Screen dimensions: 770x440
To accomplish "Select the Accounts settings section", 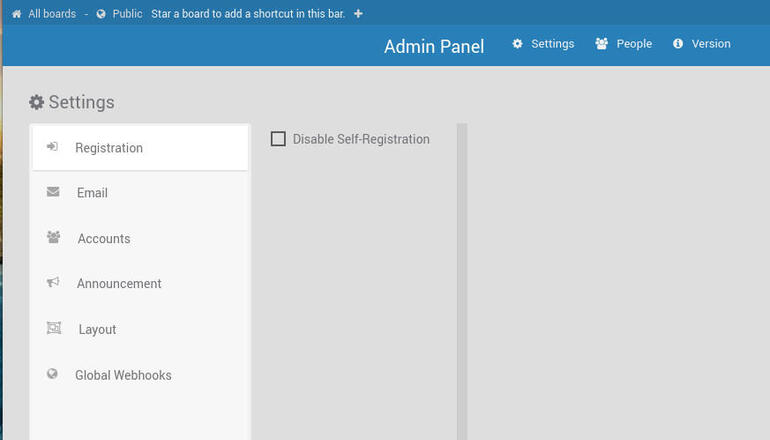I will click(x=104, y=239).
